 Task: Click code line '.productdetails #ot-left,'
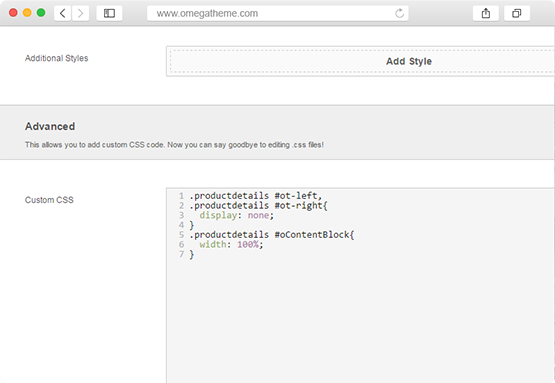tap(256, 196)
